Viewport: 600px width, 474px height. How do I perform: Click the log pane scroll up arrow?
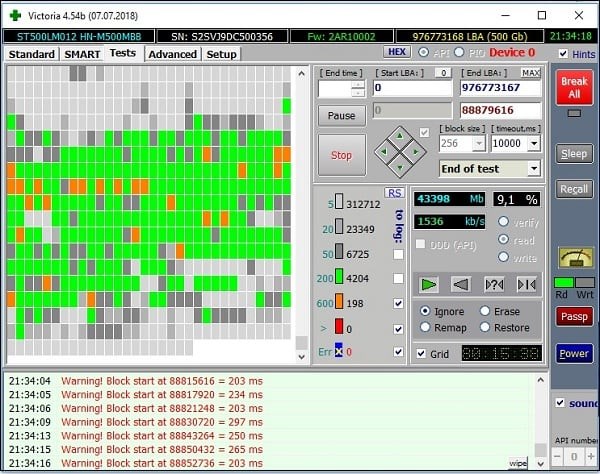coord(540,380)
